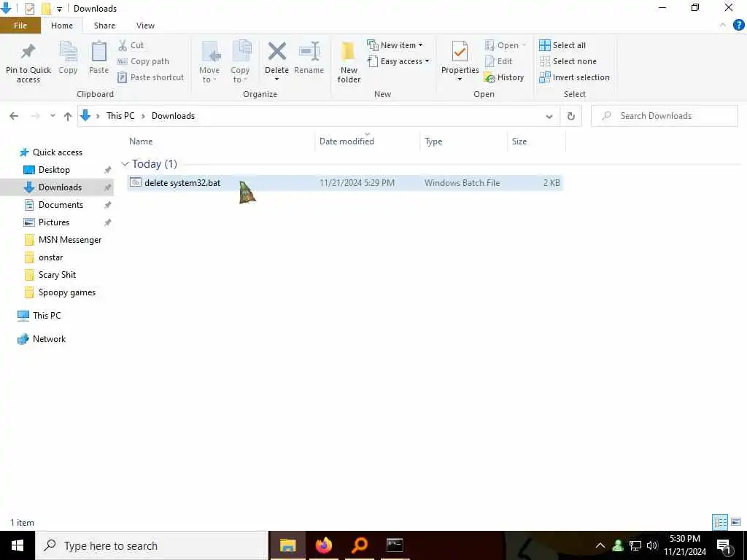Open the Move to menu
Screen dimensions: 747x560
[x=209, y=62]
